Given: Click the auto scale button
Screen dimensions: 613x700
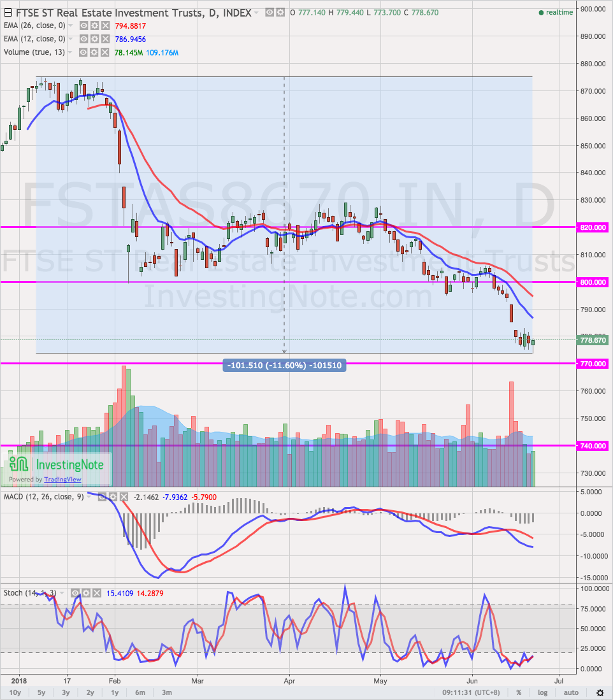Looking at the screenshot, I should point(571,692).
